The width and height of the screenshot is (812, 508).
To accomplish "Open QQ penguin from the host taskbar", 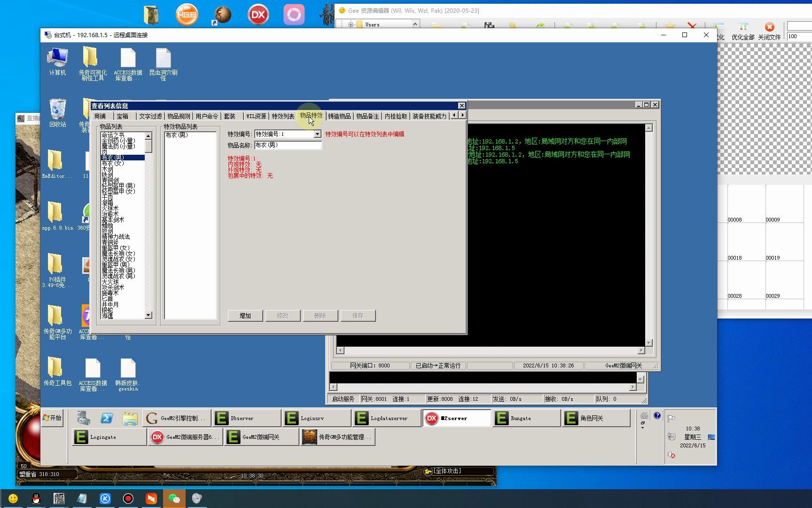I will pos(36,499).
